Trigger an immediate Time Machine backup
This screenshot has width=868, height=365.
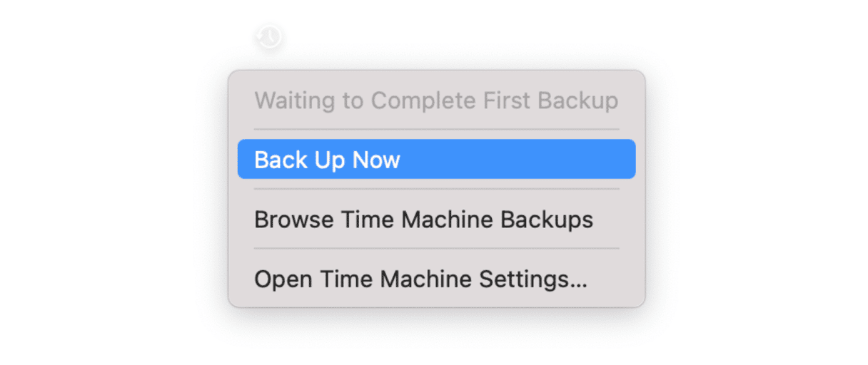(436, 159)
